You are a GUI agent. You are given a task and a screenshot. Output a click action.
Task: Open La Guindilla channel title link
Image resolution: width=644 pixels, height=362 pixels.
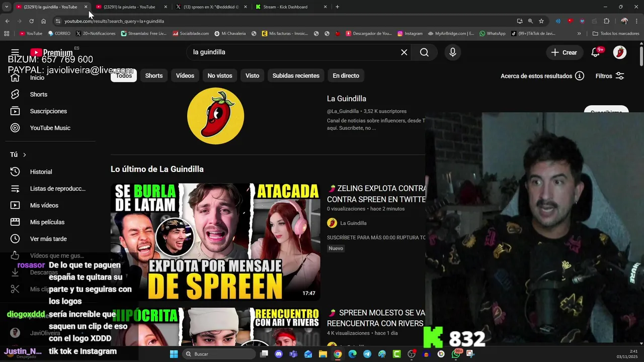tap(347, 99)
